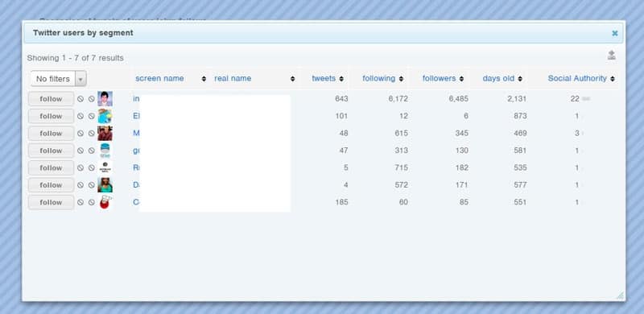Screen dimensions: 644x314
Task: Open avatar of the user with 47 tweets
Action: 105,151
